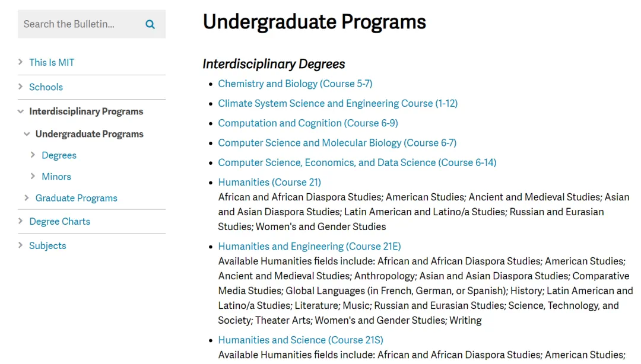Open Climate System Science and Engineering link
Screen dimensions: 641x364
338,103
